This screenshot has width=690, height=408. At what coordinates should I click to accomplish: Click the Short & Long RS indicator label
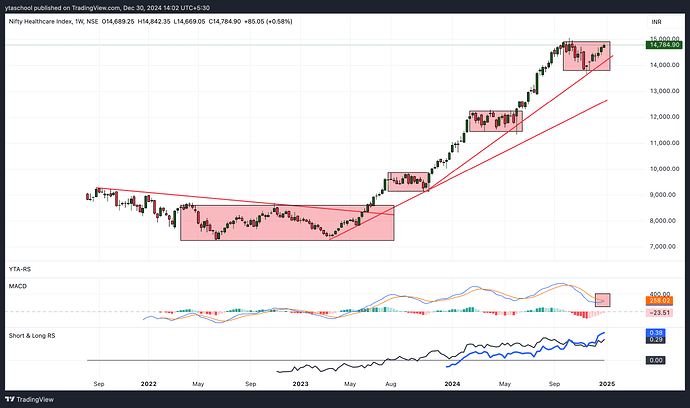click(x=32, y=335)
